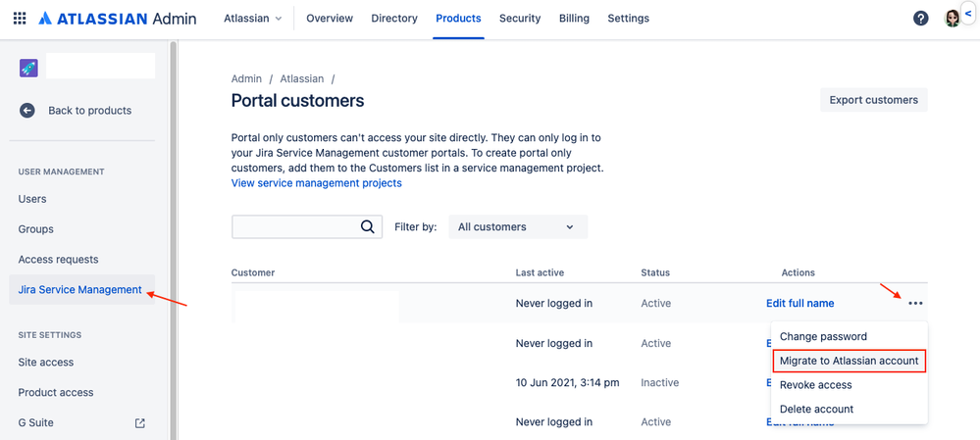This screenshot has height=440, width=980.
Task: Expand the Atlassian organization dropdown
Action: coord(252,19)
